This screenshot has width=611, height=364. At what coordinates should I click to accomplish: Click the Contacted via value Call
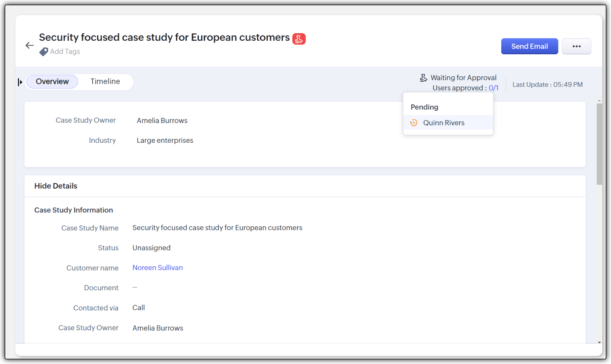point(138,307)
